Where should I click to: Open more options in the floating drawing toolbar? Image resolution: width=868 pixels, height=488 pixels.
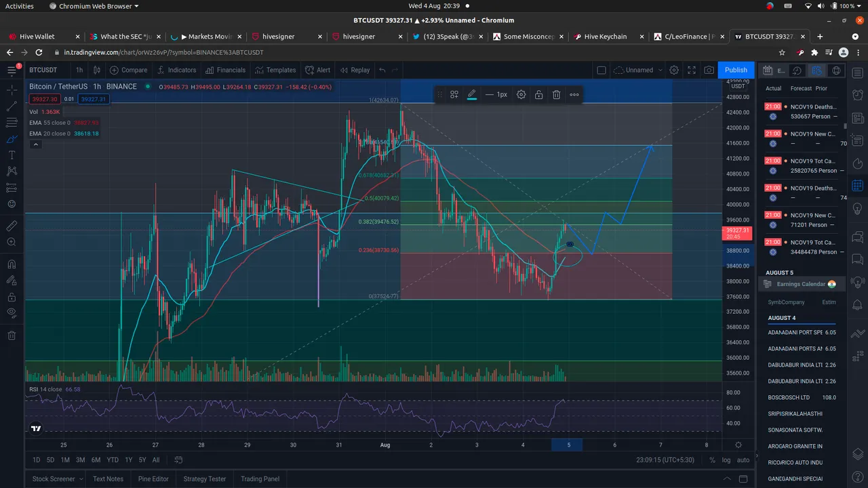coord(574,95)
